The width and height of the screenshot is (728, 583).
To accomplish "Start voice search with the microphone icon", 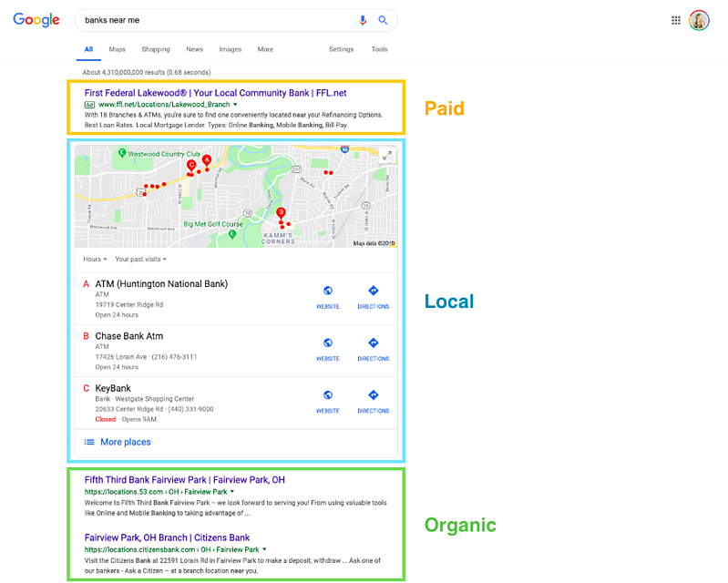I will (x=363, y=20).
